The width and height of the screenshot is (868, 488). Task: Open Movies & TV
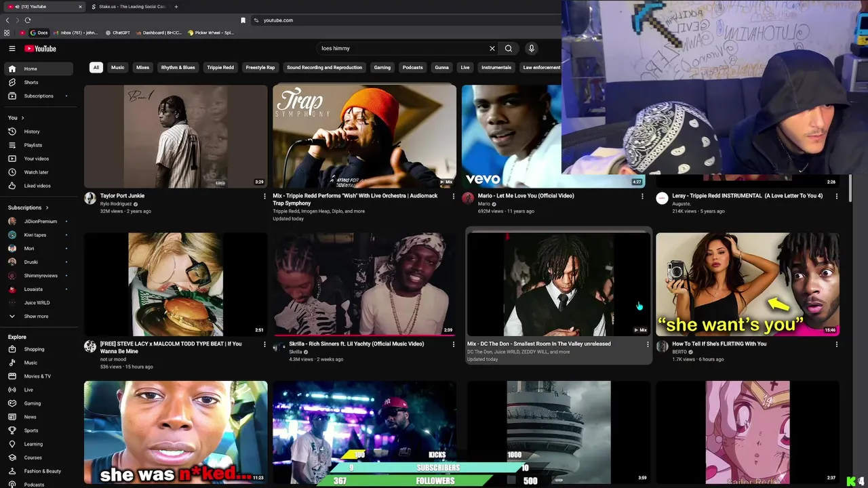click(x=39, y=376)
